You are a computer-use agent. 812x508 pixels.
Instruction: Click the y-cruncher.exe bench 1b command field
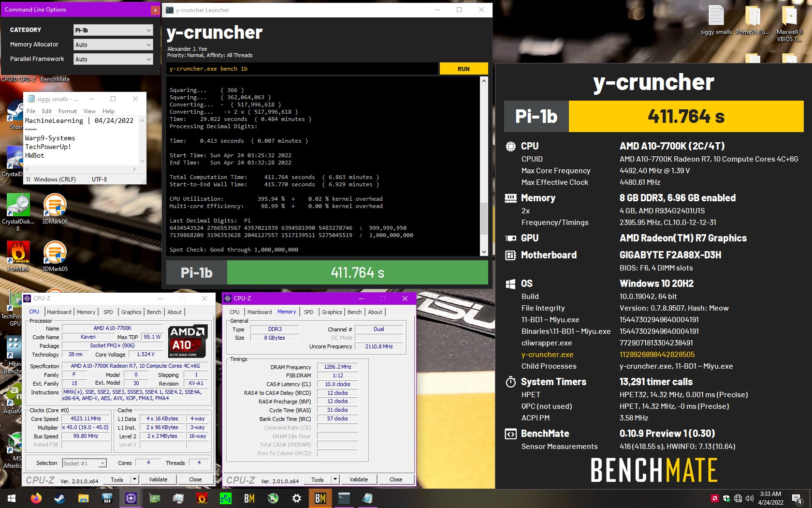pyautogui.click(x=302, y=69)
